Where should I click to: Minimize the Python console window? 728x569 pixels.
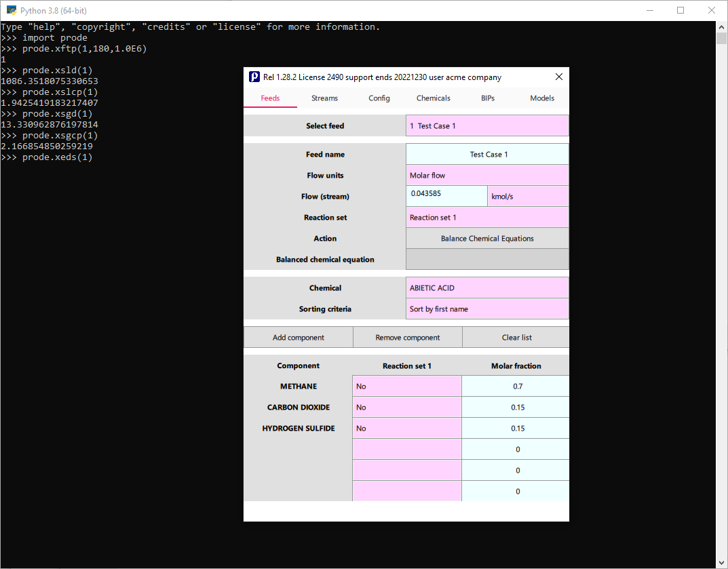click(x=650, y=10)
